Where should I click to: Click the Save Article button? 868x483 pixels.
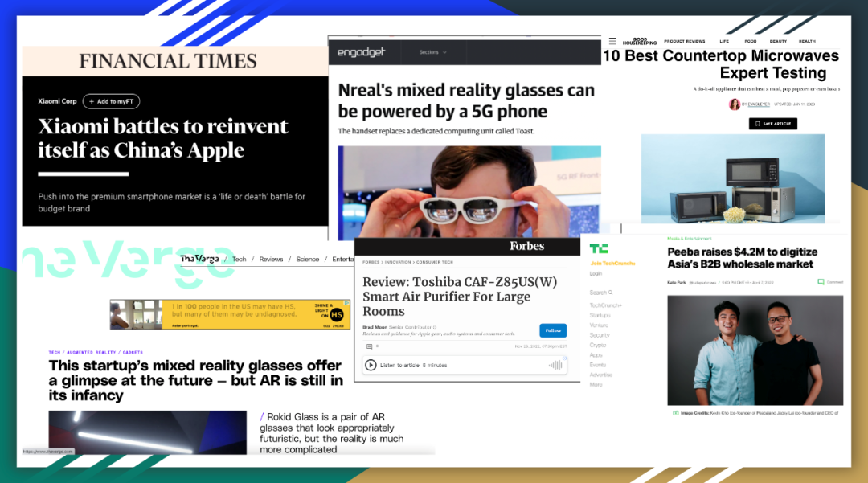[773, 124]
